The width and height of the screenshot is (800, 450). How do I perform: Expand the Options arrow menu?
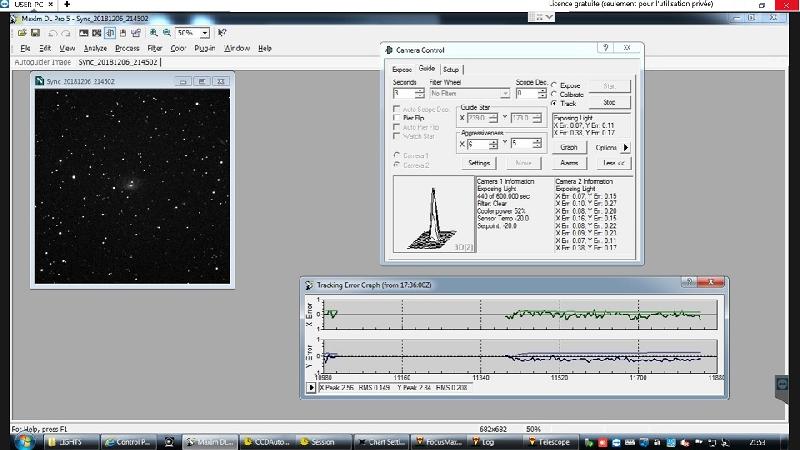(626, 147)
